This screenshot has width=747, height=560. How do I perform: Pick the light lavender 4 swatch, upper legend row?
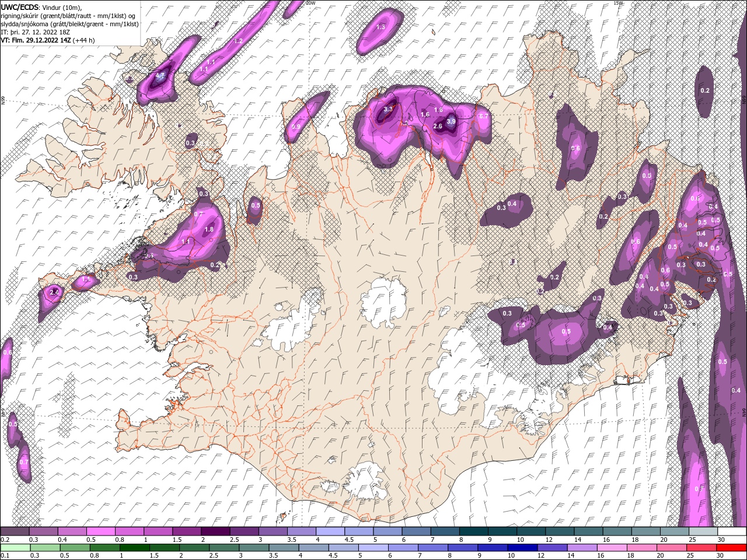(330, 531)
